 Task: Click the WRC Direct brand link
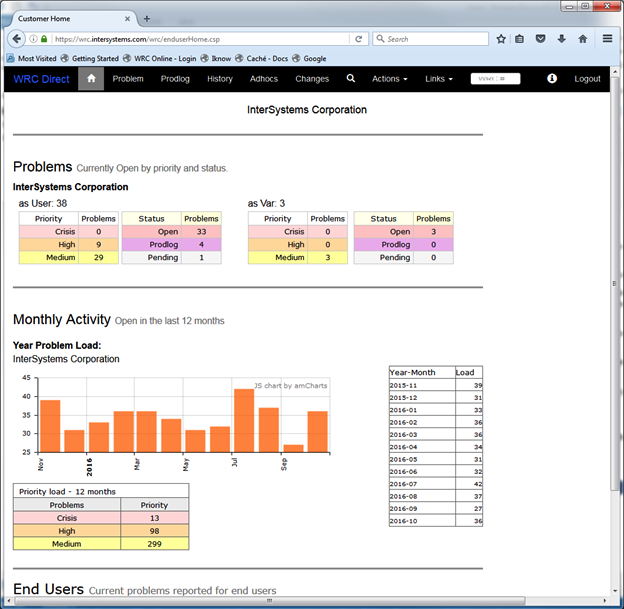point(41,79)
